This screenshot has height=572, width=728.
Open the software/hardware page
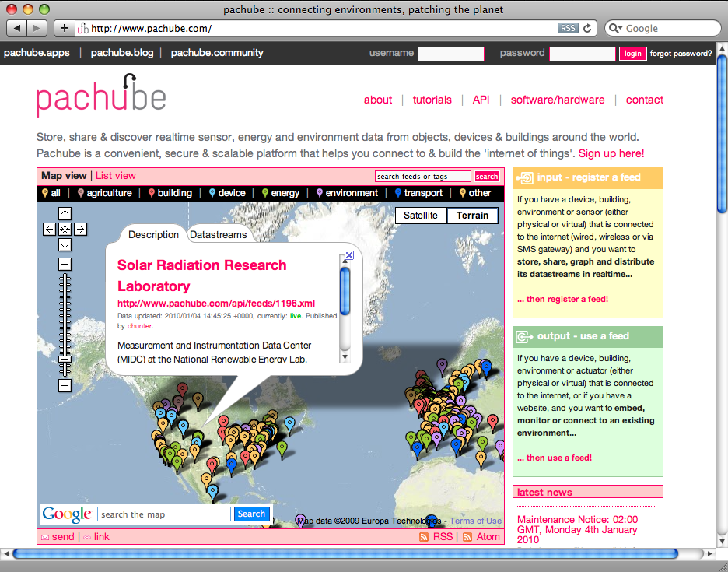tap(558, 100)
